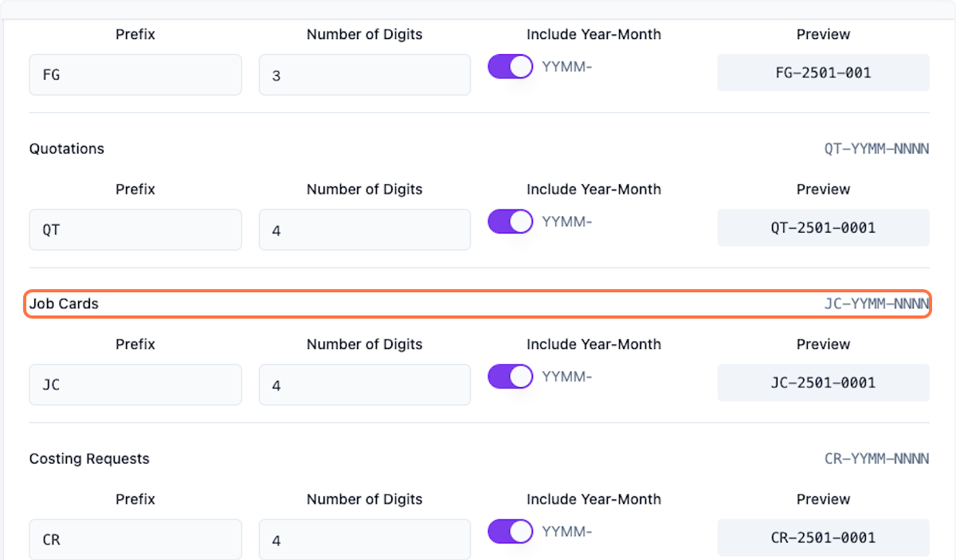Select Costing Requests Number of Digits input
Image resolution: width=956 pixels, height=560 pixels.
tap(364, 540)
